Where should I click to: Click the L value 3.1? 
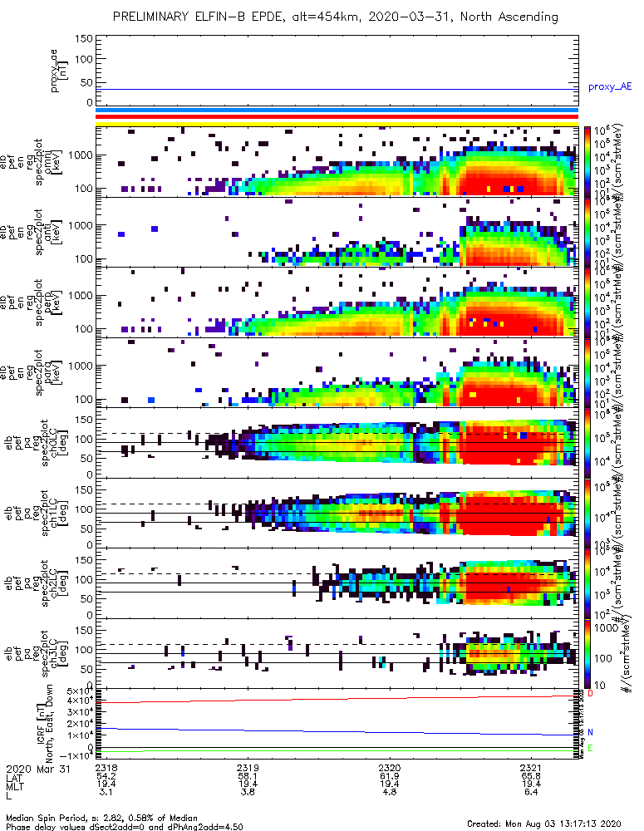pos(106,792)
